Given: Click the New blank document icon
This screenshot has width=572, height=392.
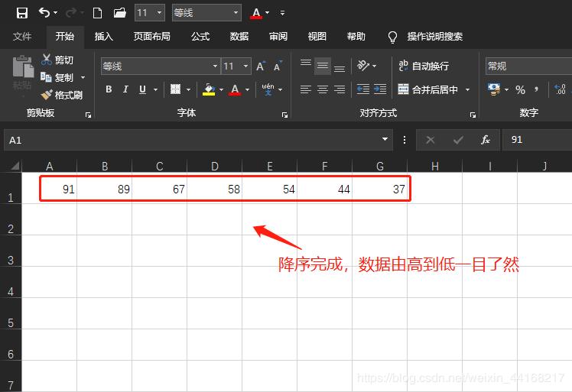Looking at the screenshot, I should pyautogui.click(x=97, y=13).
